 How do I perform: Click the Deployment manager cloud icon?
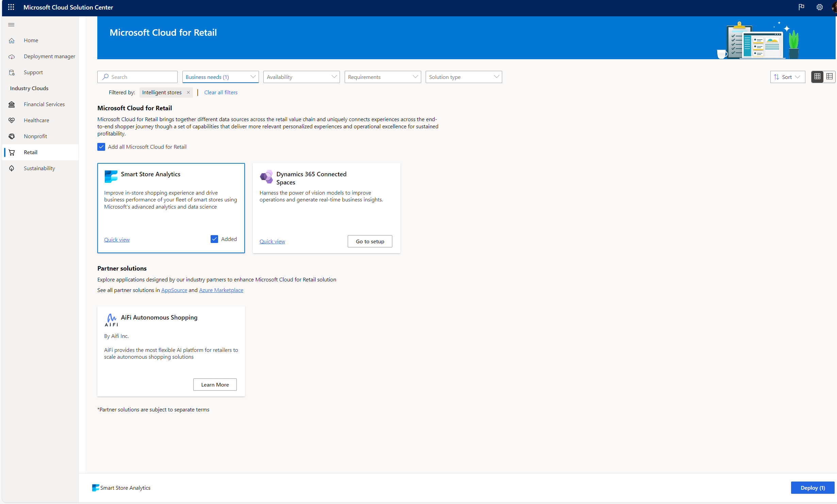click(12, 56)
